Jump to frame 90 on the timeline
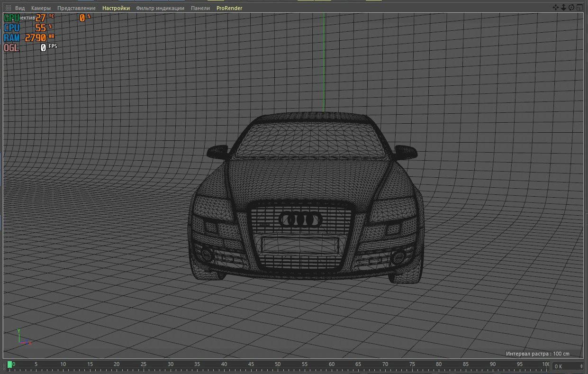The height and width of the screenshot is (374, 588). [493, 365]
